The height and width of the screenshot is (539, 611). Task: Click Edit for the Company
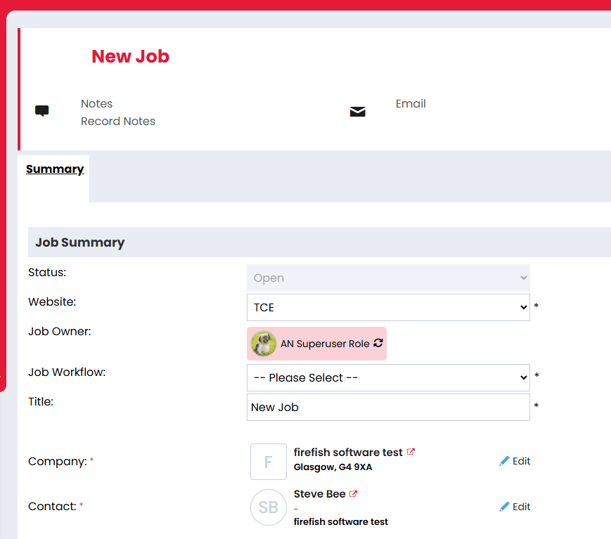521,461
